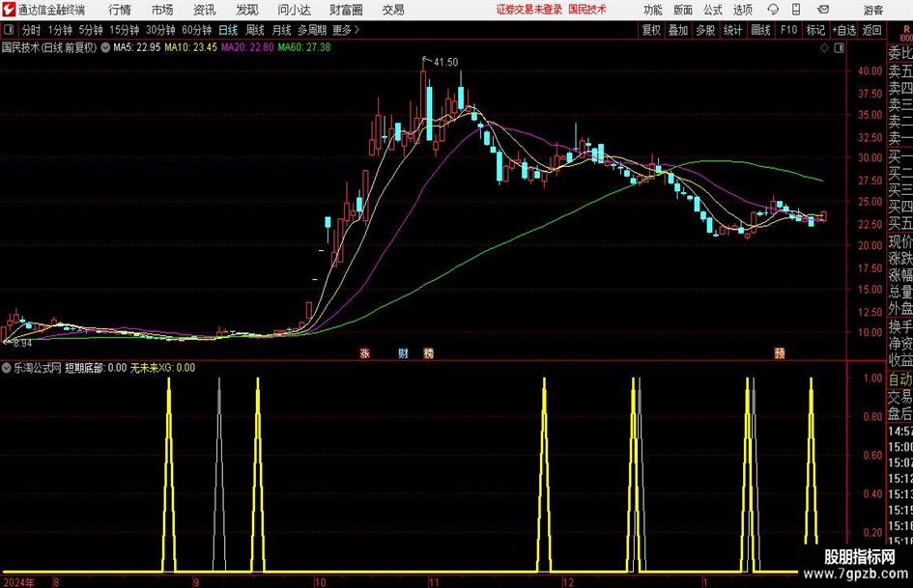Click the 涨 event marker icon

[365, 353]
